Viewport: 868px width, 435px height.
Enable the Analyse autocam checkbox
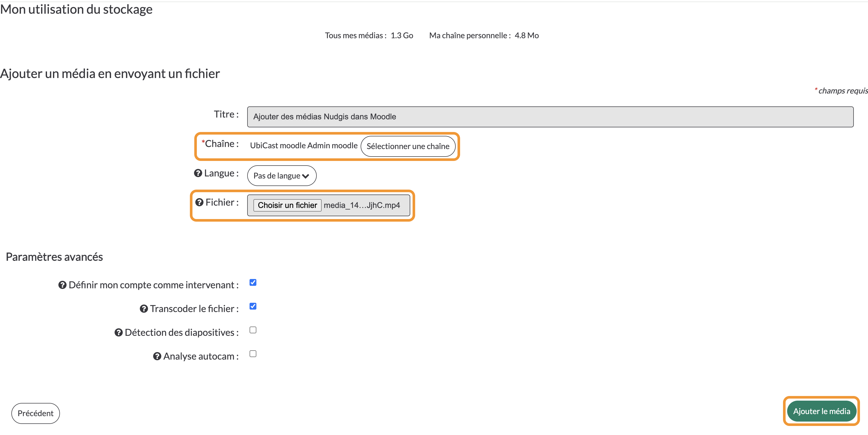(x=253, y=353)
